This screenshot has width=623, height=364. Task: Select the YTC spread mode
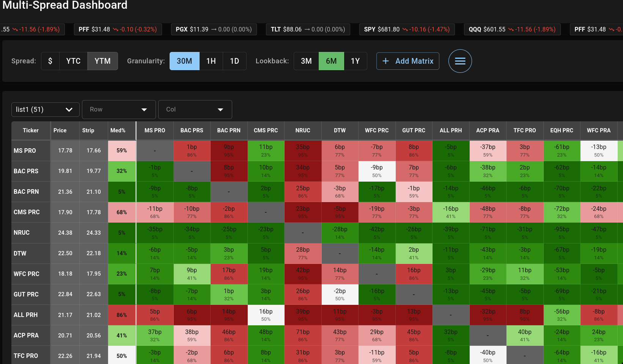(73, 61)
